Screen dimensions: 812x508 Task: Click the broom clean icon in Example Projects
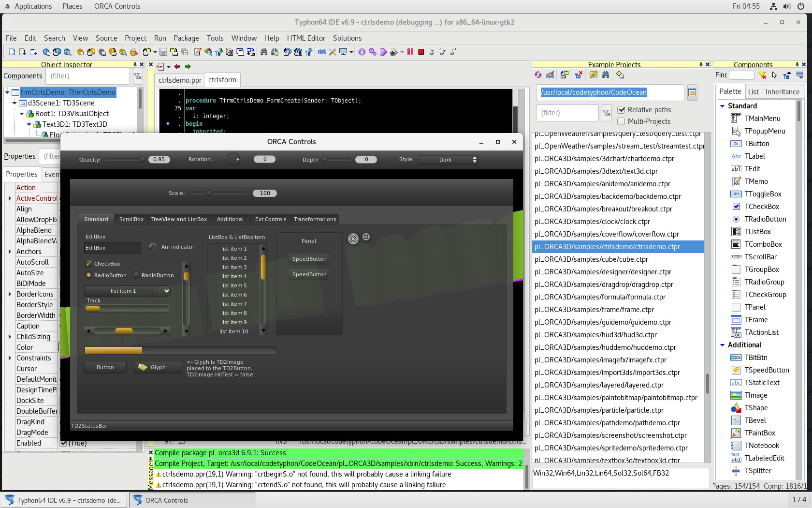pyautogui.click(x=550, y=75)
